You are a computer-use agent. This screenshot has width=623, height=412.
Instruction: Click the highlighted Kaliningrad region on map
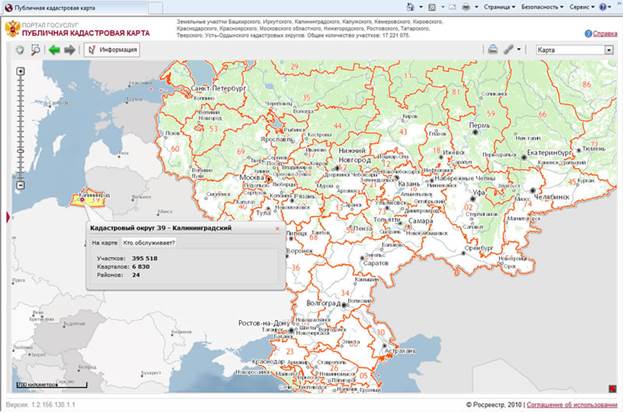86,199
